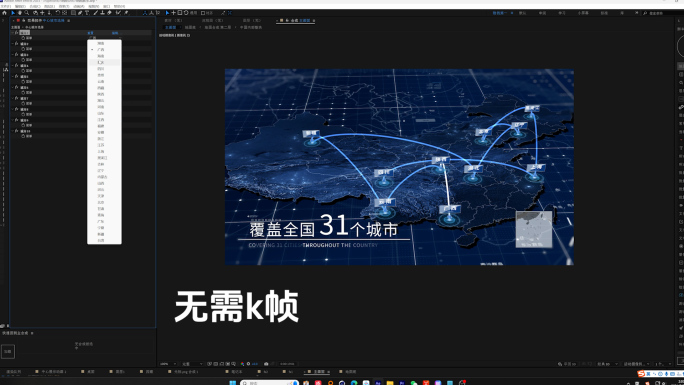Screen dimensions: 684x385
Task: Click the Home icon in toolbar
Action: tap(4, 13)
